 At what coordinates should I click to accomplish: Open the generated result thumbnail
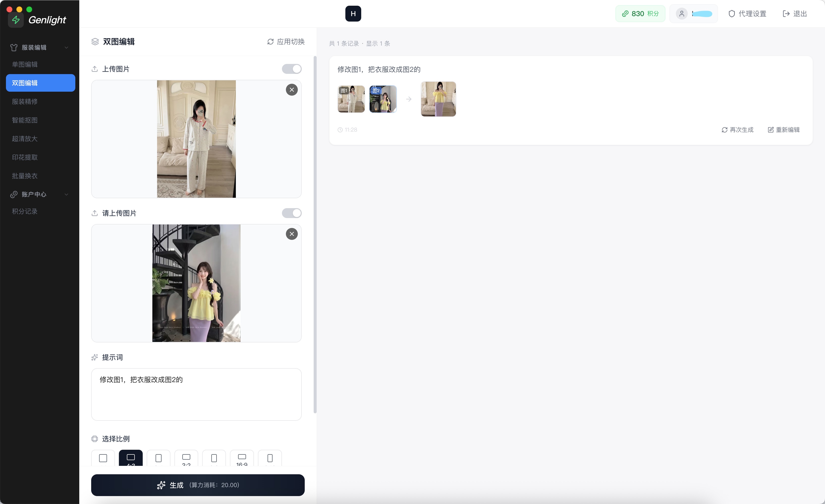click(438, 99)
